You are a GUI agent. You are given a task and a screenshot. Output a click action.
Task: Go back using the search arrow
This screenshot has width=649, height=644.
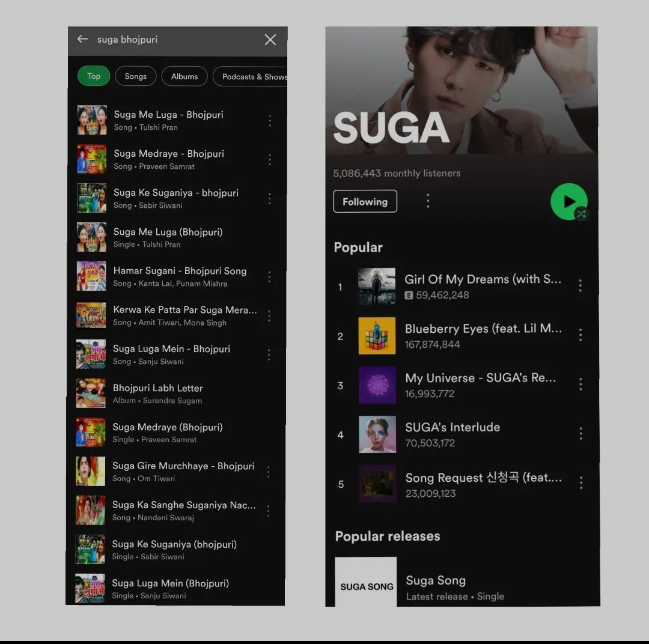click(82, 39)
